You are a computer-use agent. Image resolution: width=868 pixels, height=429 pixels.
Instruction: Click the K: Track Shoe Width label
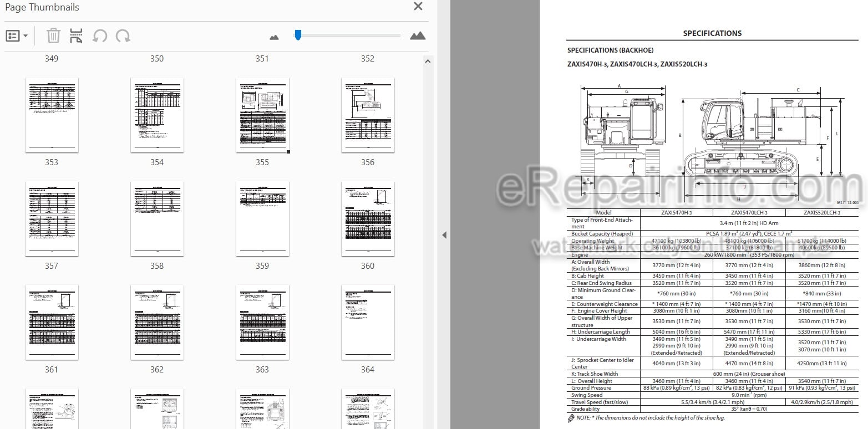[x=595, y=374]
